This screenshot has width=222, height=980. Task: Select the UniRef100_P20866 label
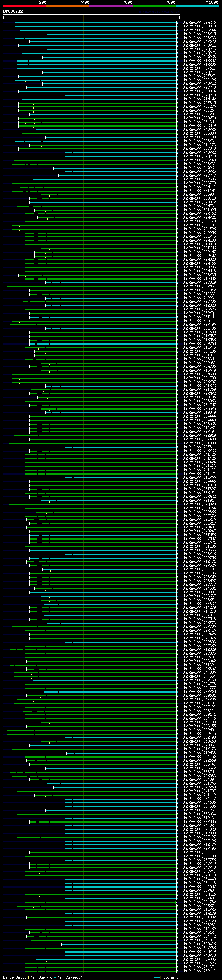click(199, 512)
